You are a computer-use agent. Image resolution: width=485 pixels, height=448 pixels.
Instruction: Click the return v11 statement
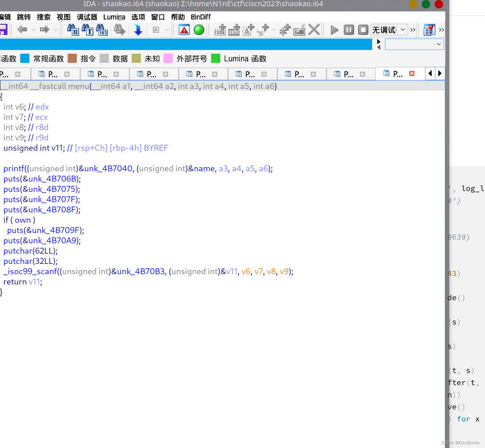(23, 282)
